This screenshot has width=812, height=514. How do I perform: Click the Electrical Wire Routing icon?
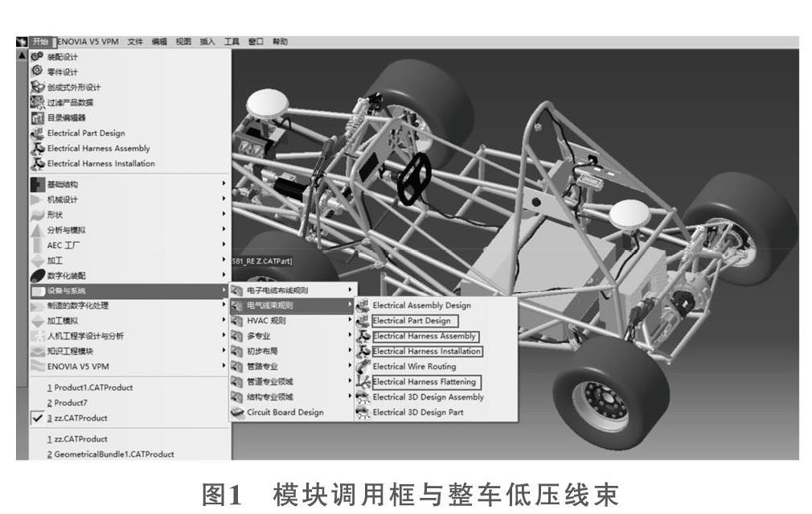(x=363, y=367)
